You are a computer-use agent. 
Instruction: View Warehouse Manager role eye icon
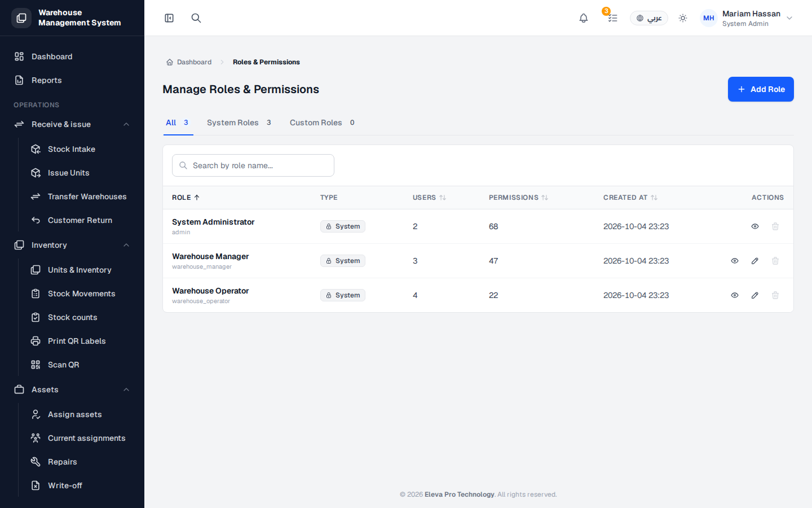pos(735,261)
